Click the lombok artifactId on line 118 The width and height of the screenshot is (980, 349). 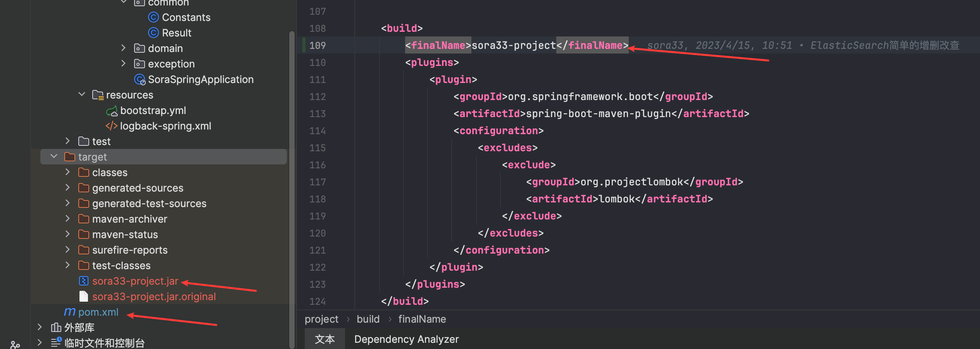[x=616, y=199]
